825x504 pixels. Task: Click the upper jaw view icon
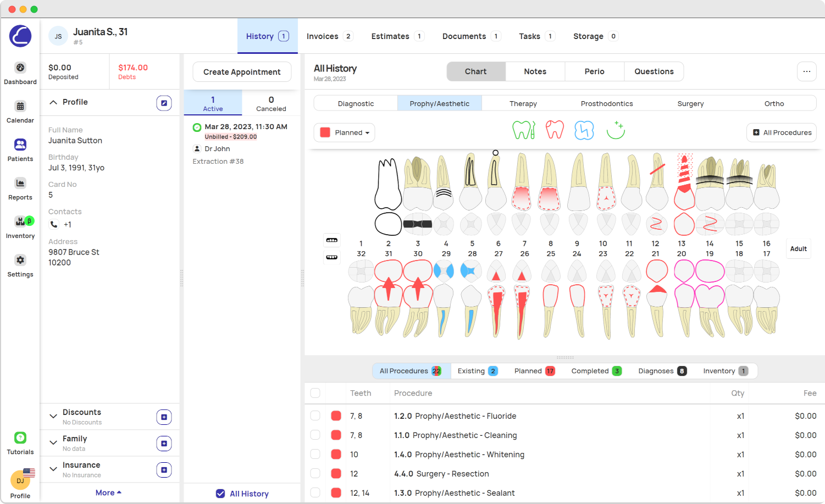331,240
